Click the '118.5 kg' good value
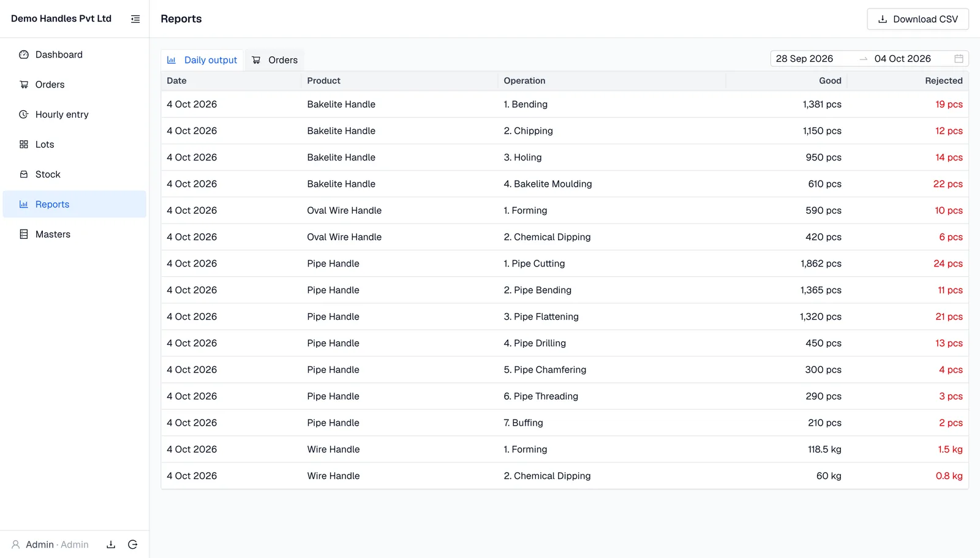This screenshot has height=558, width=980. (x=824, y=450)
